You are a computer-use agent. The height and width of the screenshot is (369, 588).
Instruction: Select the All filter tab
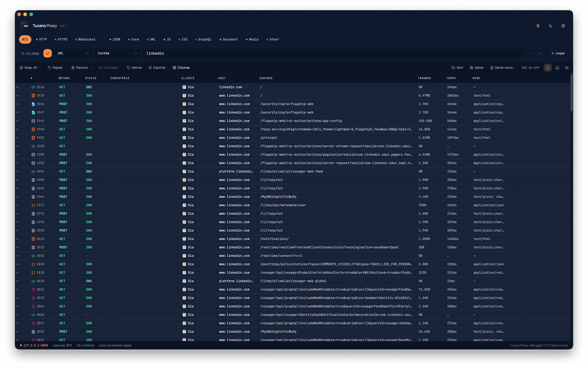25,39
